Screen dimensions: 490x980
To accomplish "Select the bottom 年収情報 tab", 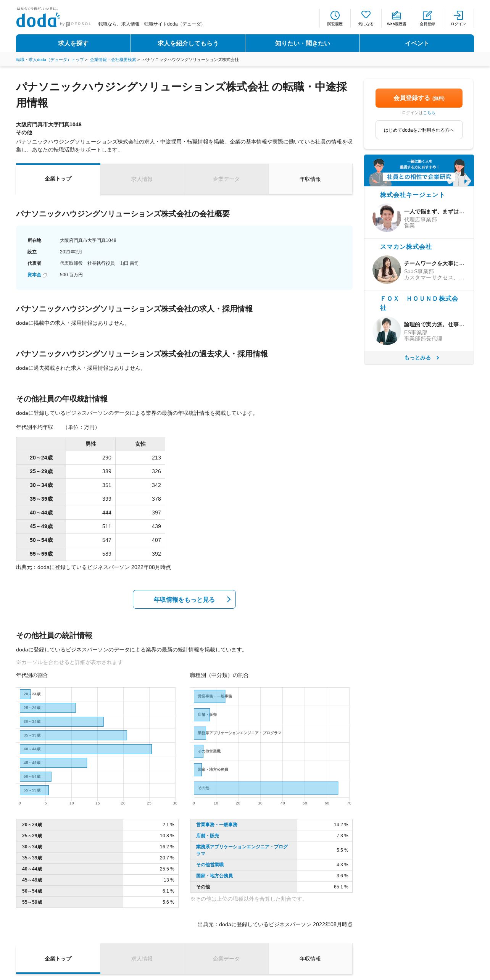I will [310, 959].
